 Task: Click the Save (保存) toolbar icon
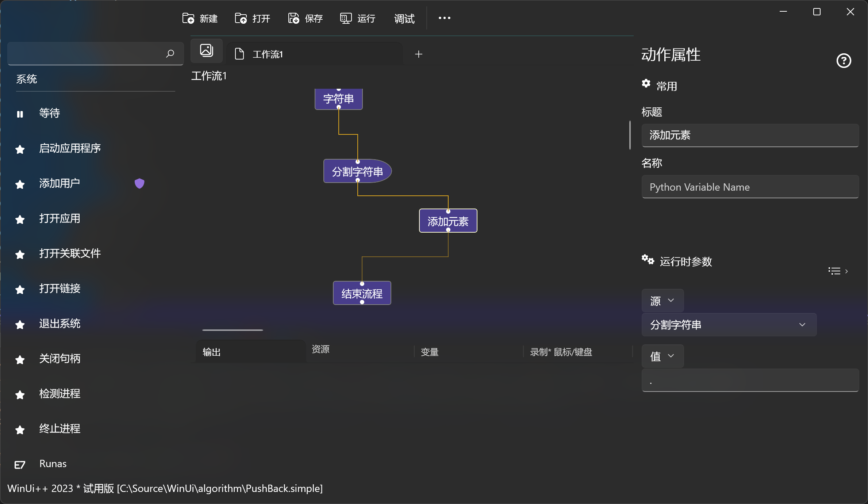293,18
